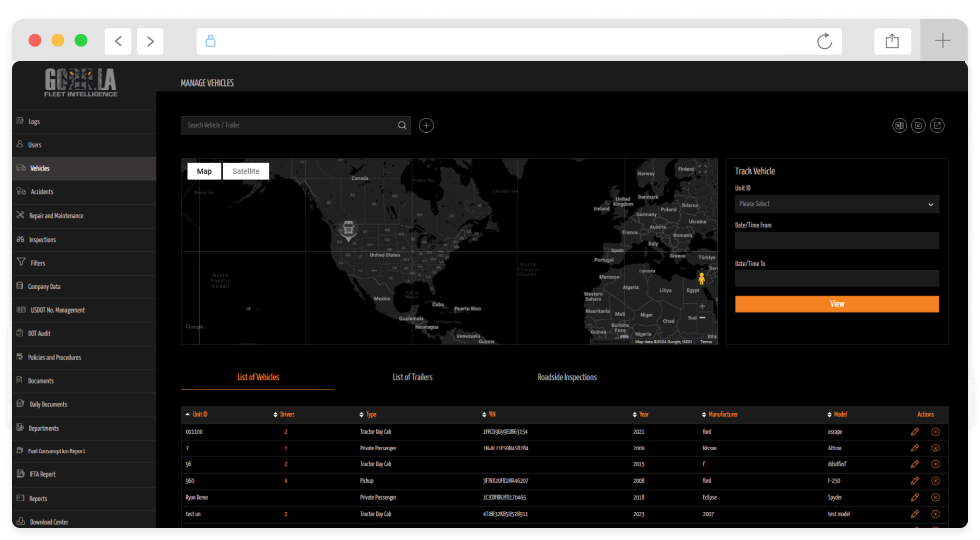Click the add vehicle plus icon
The image size is (980, 540).
click(426, 125)
